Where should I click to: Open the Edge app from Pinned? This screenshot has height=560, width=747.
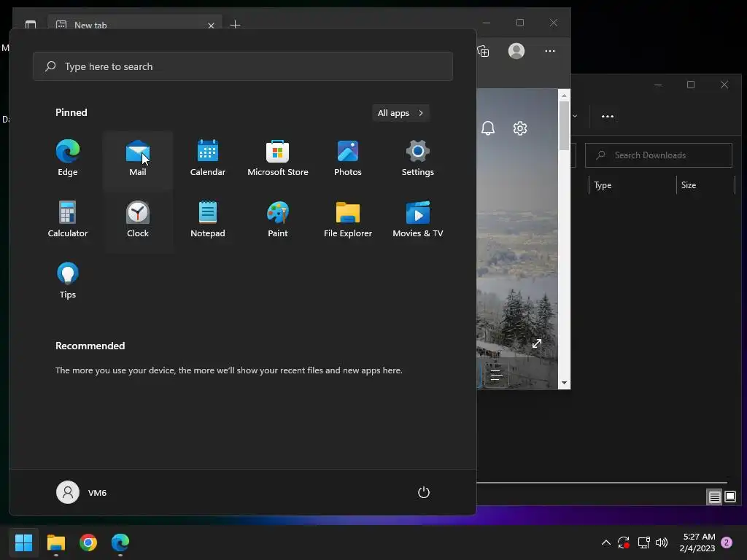point(68,158)
